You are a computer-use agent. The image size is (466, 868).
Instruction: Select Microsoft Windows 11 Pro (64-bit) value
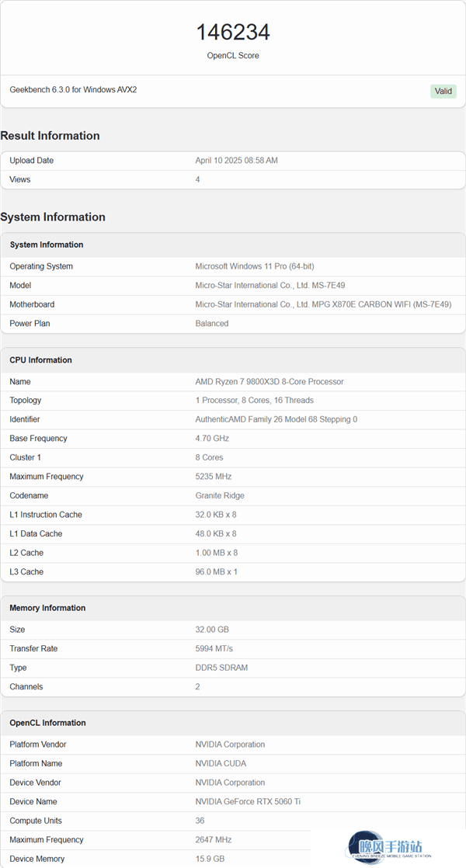click(255, 266)
